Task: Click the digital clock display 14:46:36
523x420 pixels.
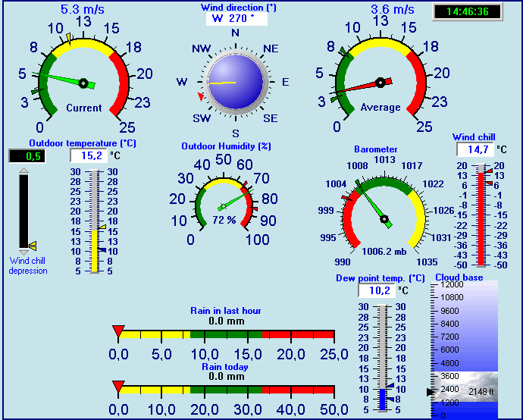Action: [x=462, y=12]
